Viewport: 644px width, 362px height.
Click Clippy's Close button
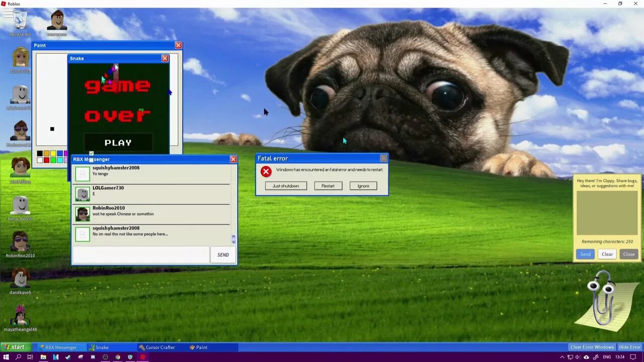click(x=629, y=254)
